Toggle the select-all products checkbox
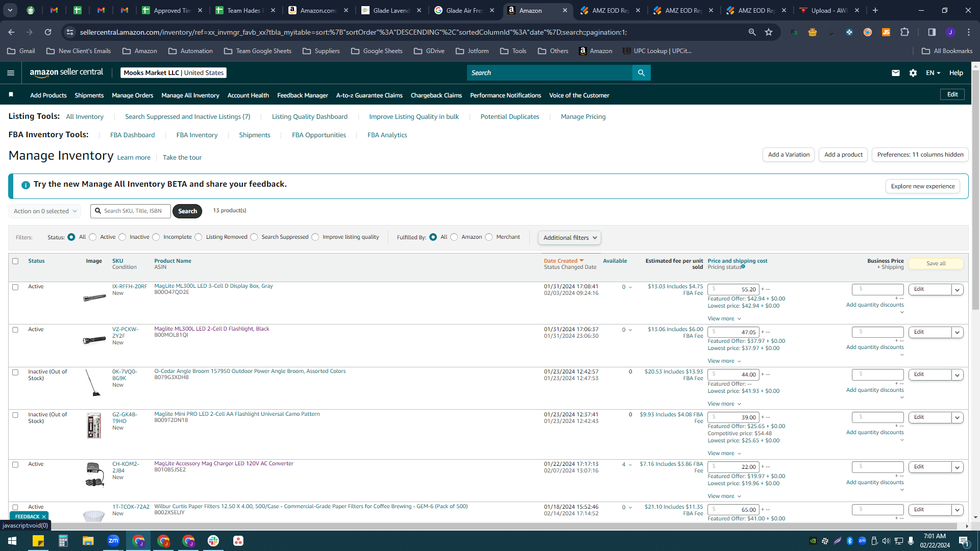The height and width of the screenshot is (551, 980). tap(15, 261)
